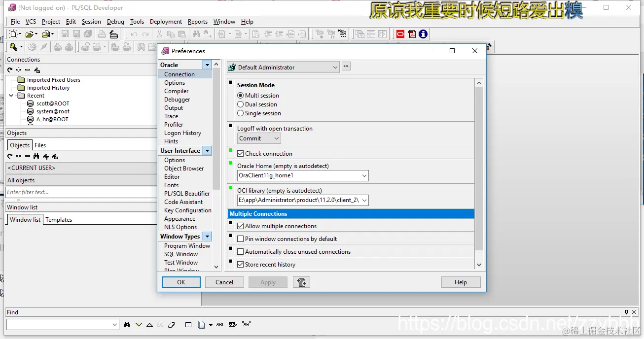This screenshot has height=339, width=644.
Task: Select Logon History preference page
Action: tap(182, 133)
